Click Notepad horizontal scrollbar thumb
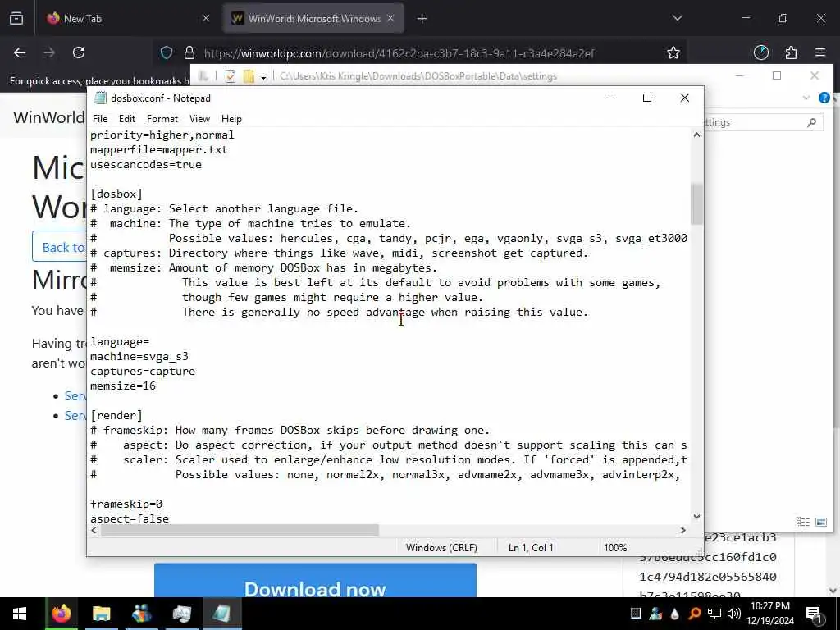Viewport: 840px width, 630px height. [240, 530]
